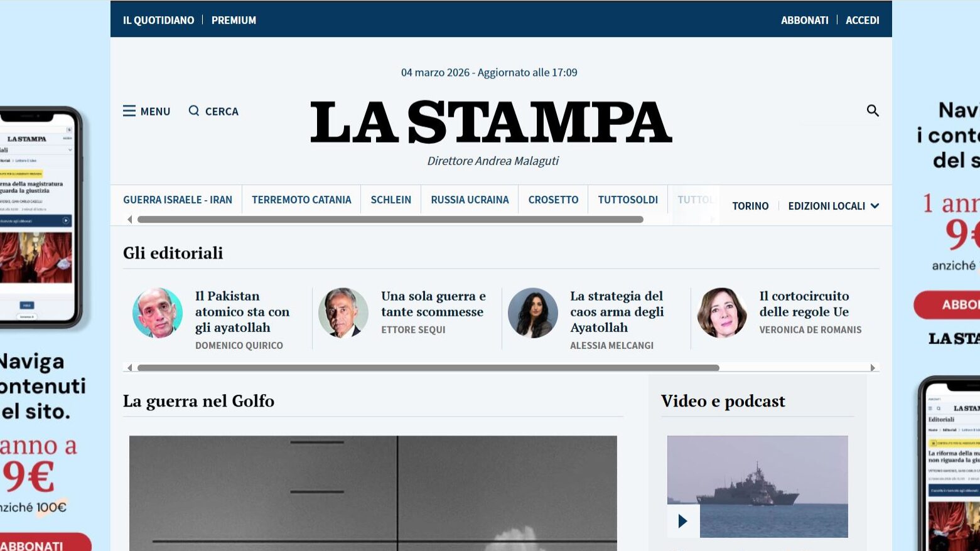980x551 pixels.
Task: Click the magnifier icon at top right
Action: 872,111
